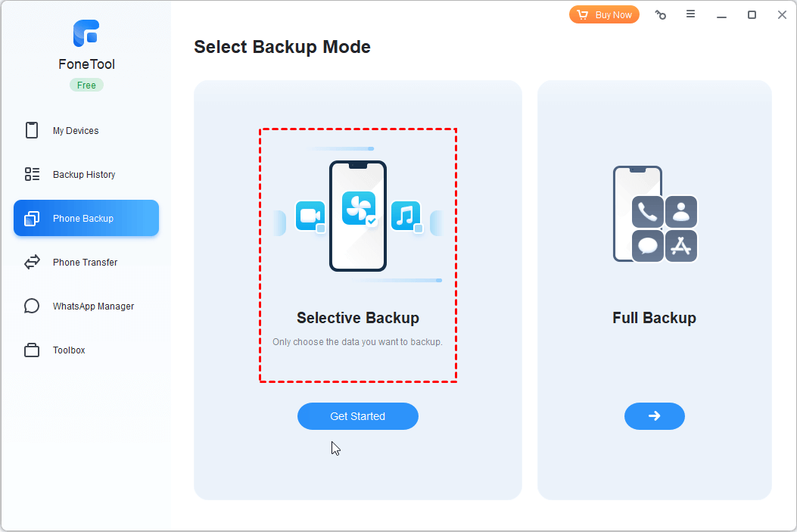Select the WhatsApp Manager menu item
This screenshot has height=532, width=797.
pos(93,306)
